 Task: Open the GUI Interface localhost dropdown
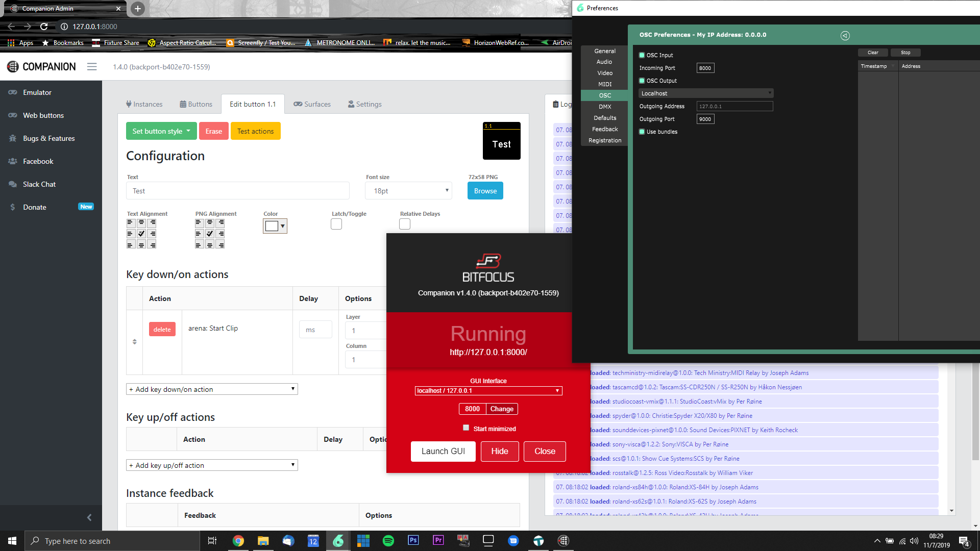tap(488, 391)
